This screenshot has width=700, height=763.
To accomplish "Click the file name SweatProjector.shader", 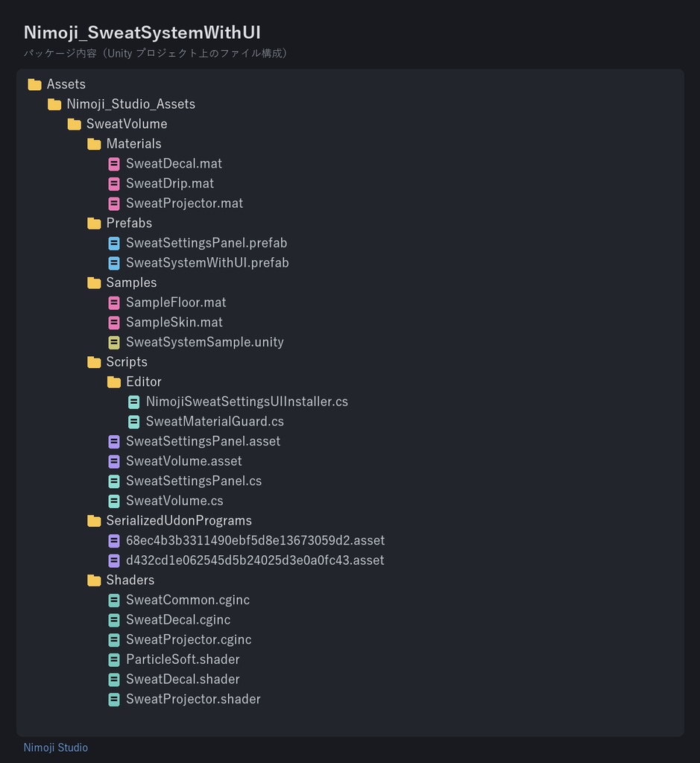I will (x=193, y=699).
